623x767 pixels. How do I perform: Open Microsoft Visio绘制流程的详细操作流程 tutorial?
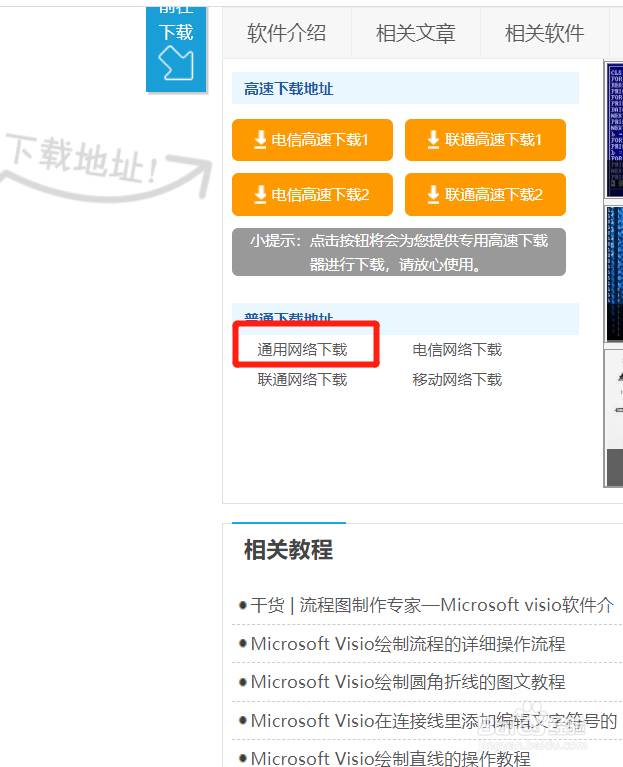408,644
